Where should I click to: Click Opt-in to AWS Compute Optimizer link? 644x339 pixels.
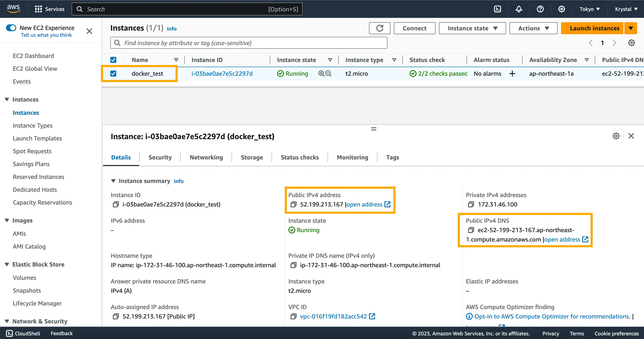click(x=552, y=316)
